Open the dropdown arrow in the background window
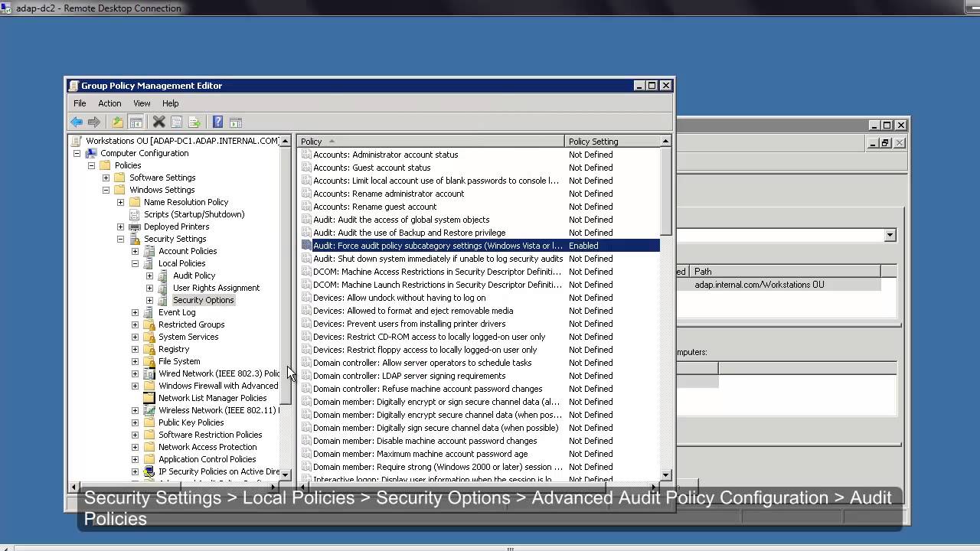 [x=890, y=236]
